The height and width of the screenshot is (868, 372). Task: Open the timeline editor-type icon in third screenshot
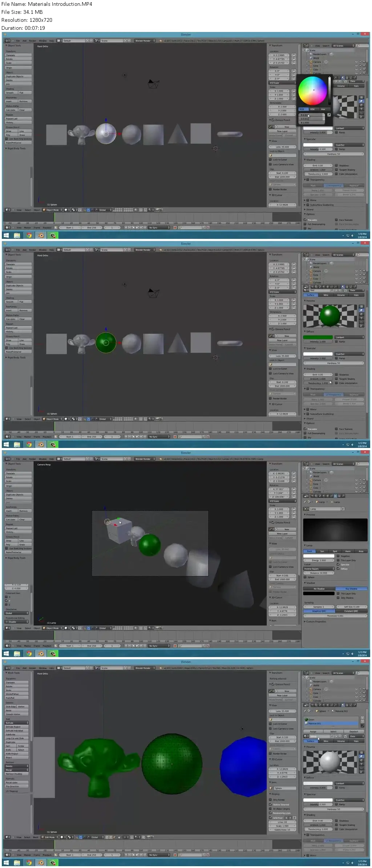click(x=8, y=646)
